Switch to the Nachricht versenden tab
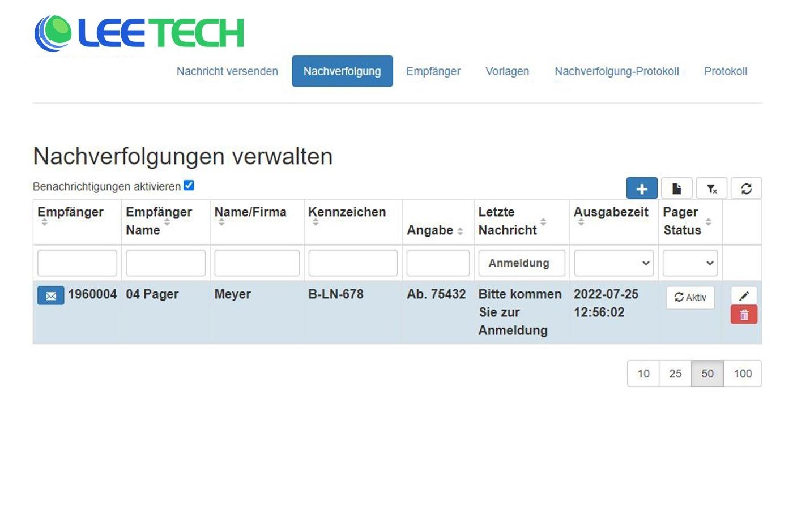The width and height of the screenshot is (793, 532). (x=227, y=71)
